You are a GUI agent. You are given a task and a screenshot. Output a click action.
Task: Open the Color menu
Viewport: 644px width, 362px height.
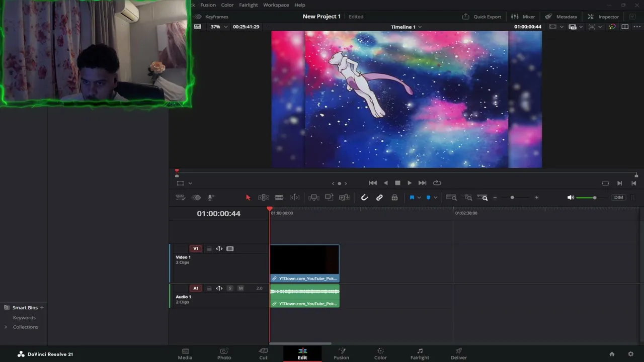[x=227, y=5]
